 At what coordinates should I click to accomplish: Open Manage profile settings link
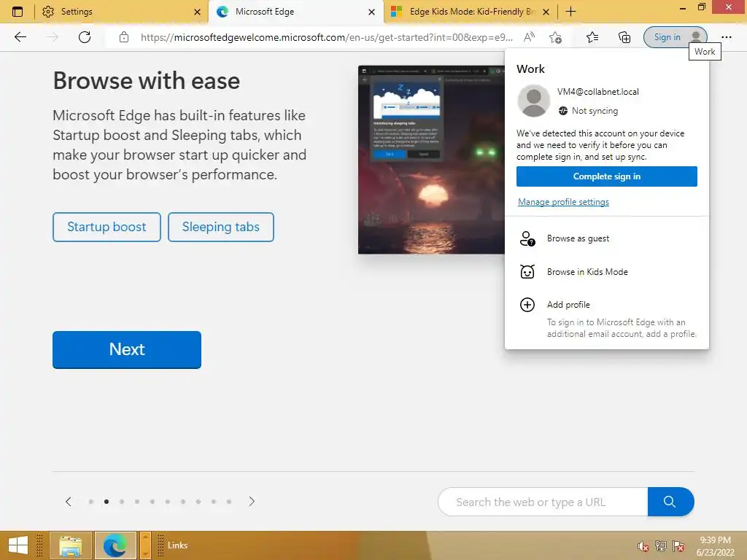click(563, 202)
